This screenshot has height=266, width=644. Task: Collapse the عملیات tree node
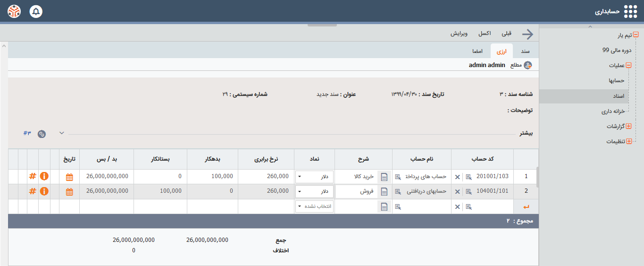(x=628, y=65)
